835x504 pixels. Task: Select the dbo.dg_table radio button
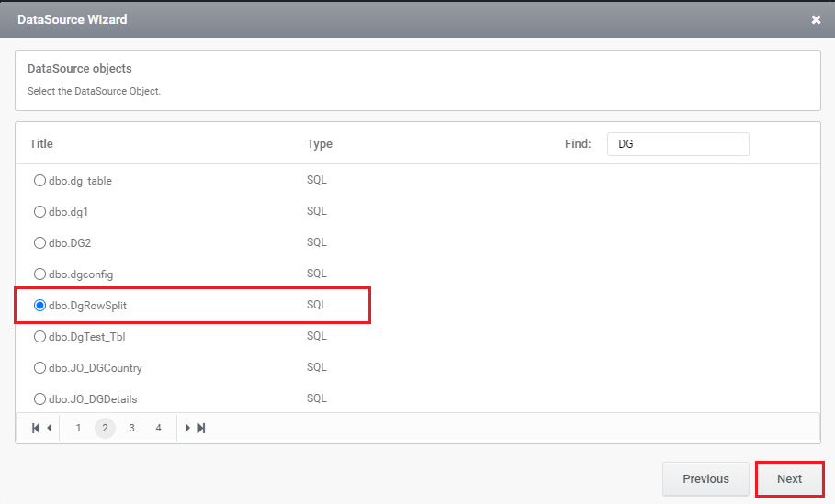[39, 181]
